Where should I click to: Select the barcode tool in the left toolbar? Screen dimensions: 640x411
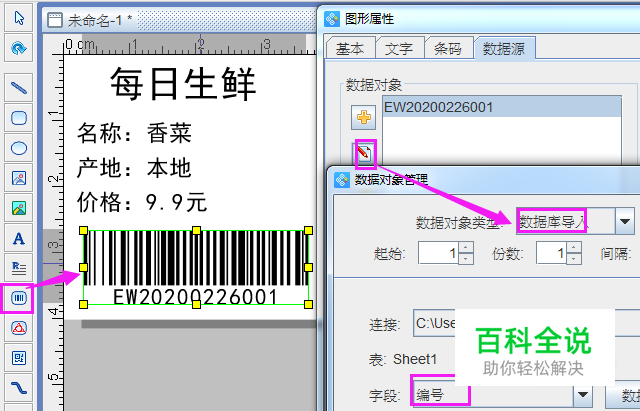(18, 297)
